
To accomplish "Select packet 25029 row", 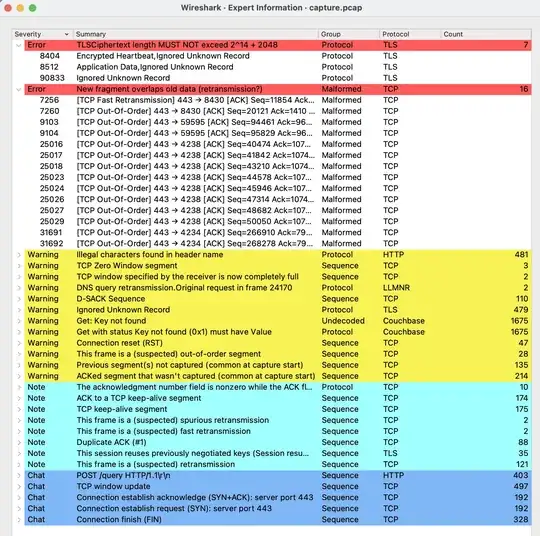I will [x=278, y=221].
